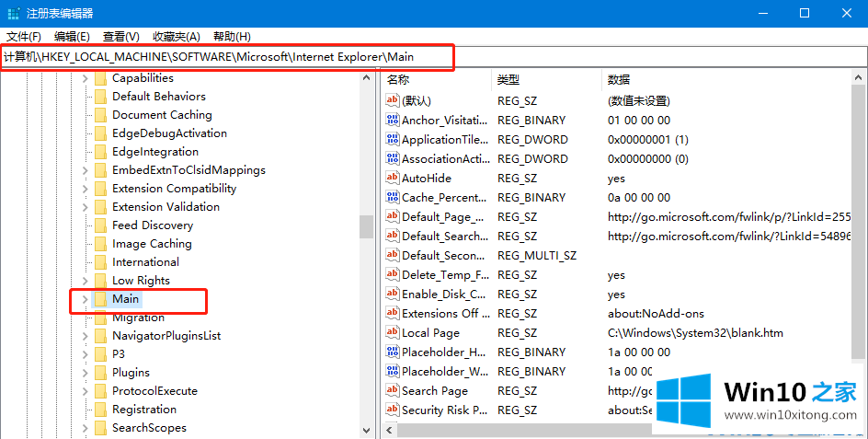Screen dimensions: 868x439
Task: Select the International folder icon
Action: [100, 262]
